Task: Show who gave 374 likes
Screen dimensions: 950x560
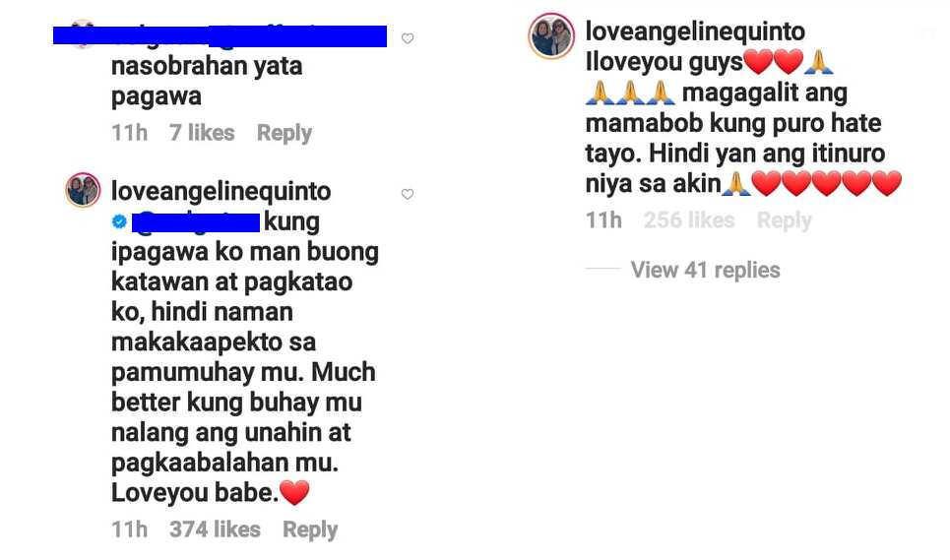Action: click(x=215, y=529)
